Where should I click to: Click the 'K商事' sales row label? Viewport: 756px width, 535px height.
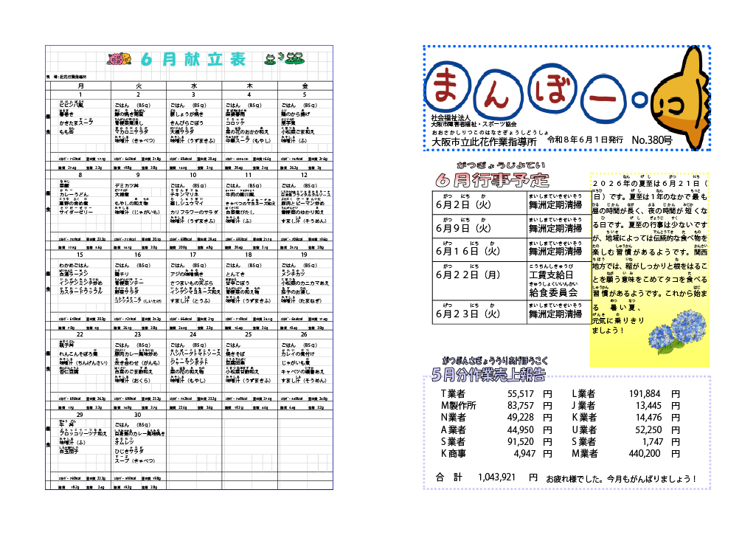click(453, 454)
